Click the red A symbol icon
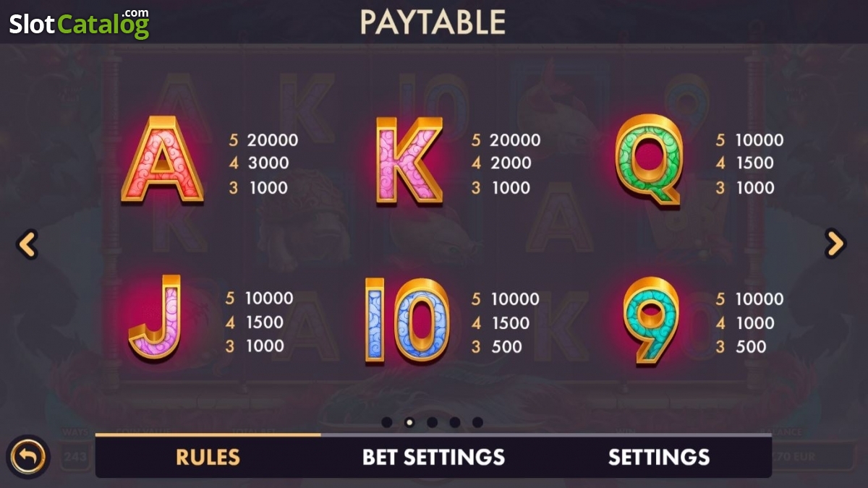The width and height of the screenshot is (868, 488). point(163,160)
